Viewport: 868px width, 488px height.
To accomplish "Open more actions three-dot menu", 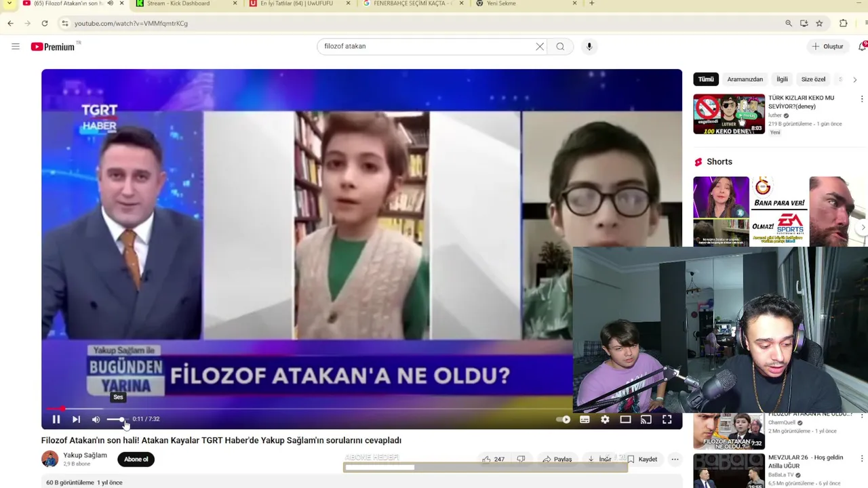I will [x=675, y=459].
